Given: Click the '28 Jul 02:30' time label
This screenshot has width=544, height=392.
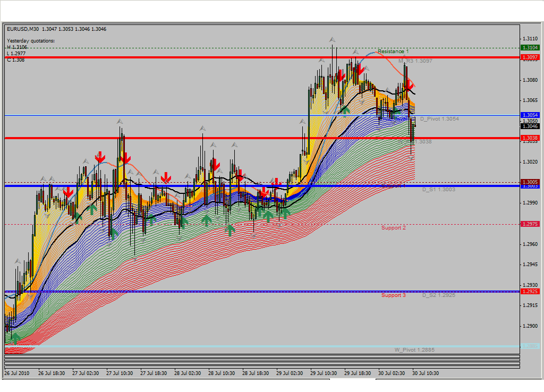Looking at the screenshot, I should (188, 373).
